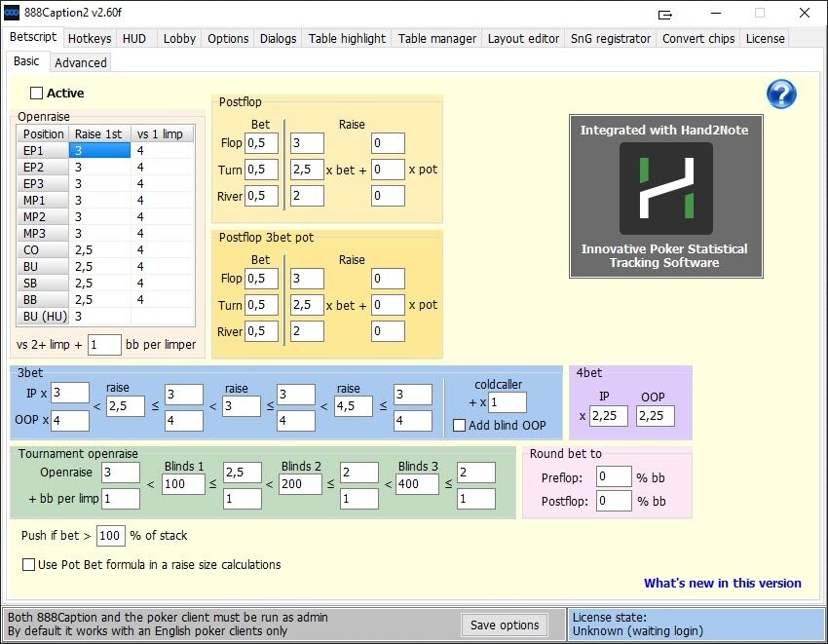The image size is (828, 644).
Task: Click the 4bet OOP multiplier field
Action: pos(656,416)
